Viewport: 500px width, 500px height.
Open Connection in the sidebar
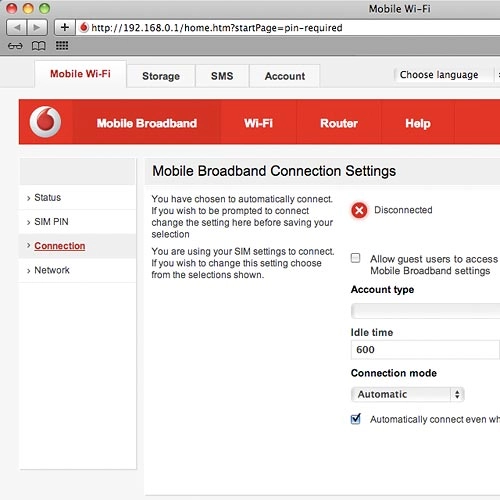77,246
